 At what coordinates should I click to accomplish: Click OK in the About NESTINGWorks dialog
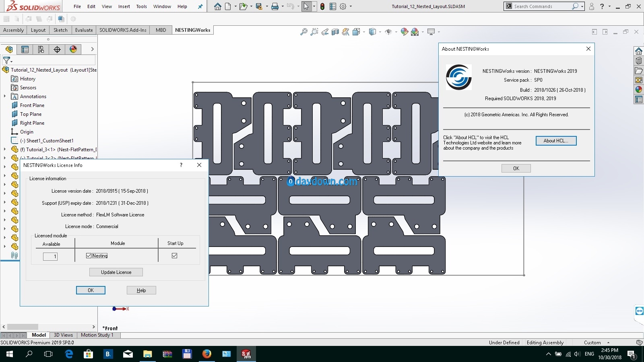516,169
